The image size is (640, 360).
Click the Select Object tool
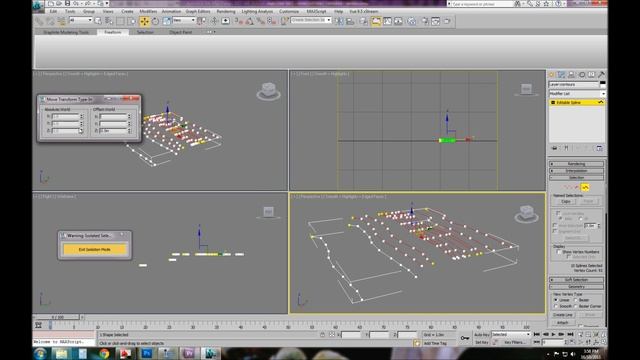(x=98, y=21)
